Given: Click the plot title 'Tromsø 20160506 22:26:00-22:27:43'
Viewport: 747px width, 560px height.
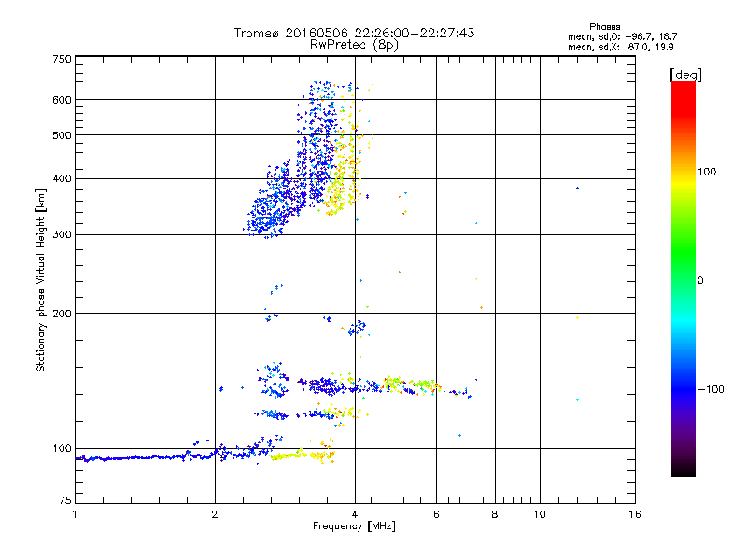Looking at the screenshot, I should tap(354, 33).
